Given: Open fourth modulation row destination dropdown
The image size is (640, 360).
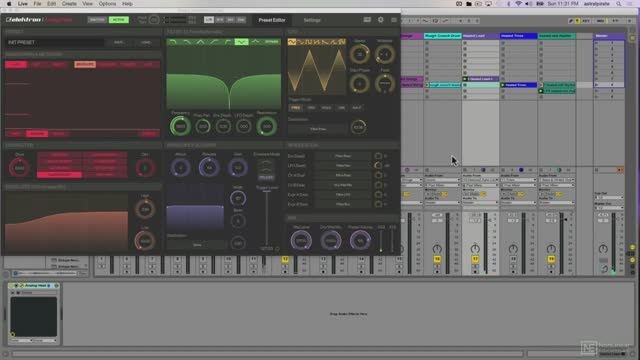Looking at the screenshot, I should (343, 185).
